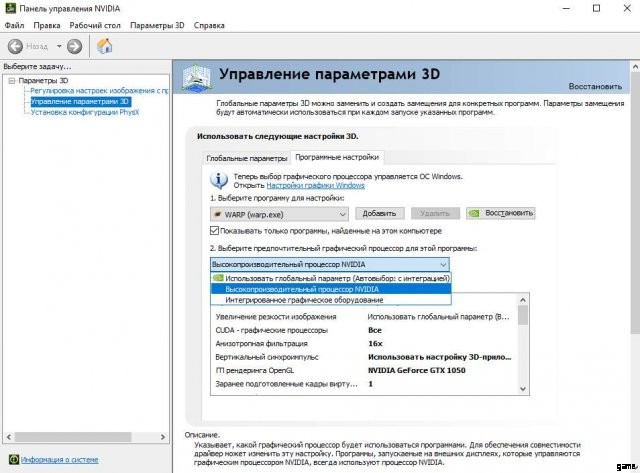Image resolution: width=640 pixels, height=473 pixels.
Task: Open the WARP (warp.exe) program dropdown
Action: pos(280,214)
